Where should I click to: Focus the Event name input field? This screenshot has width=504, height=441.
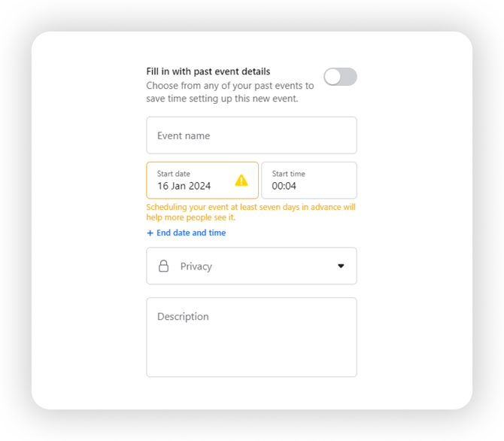point(251,135)
